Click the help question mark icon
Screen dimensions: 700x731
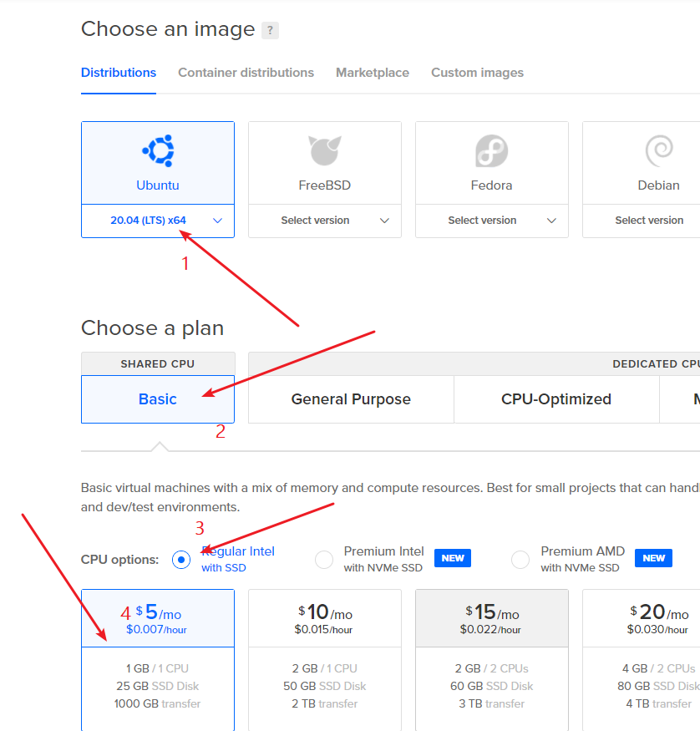[x=270, y=31]
